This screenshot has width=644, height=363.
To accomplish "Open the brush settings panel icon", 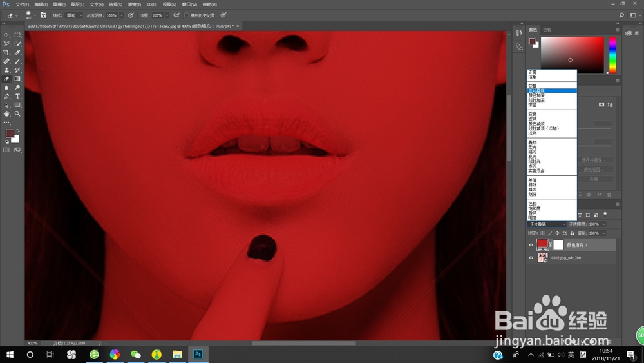I will [x=44, y=15].
